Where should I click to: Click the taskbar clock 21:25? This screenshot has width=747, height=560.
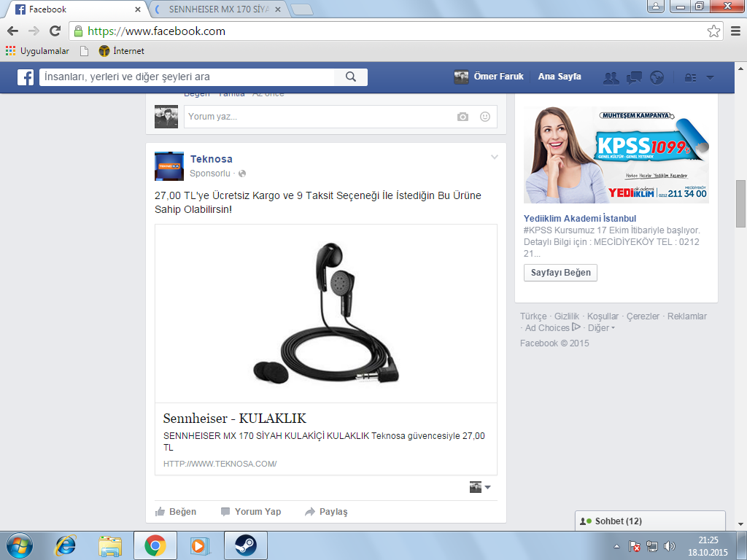pos(708,540)
